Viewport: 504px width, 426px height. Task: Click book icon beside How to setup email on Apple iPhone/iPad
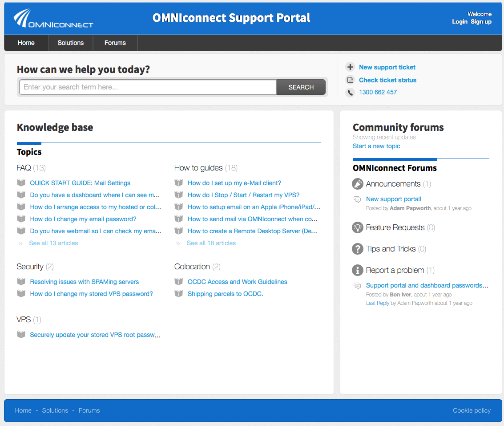coord(179,207)
